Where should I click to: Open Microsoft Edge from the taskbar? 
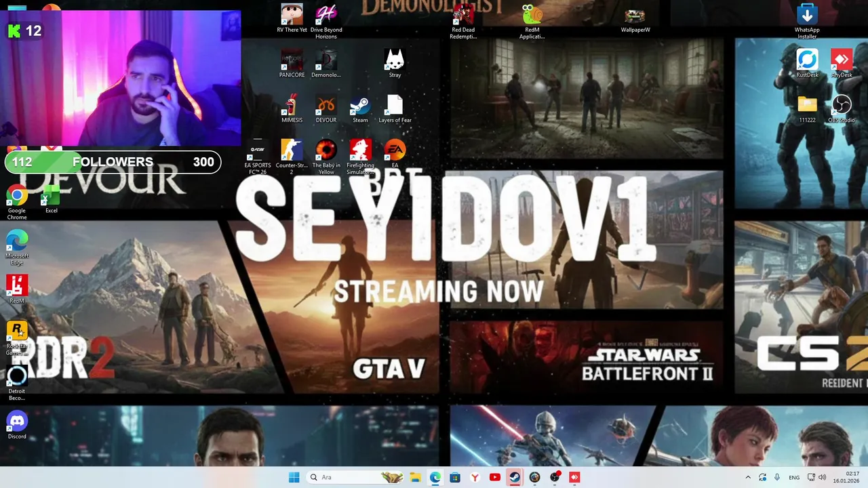435,477
